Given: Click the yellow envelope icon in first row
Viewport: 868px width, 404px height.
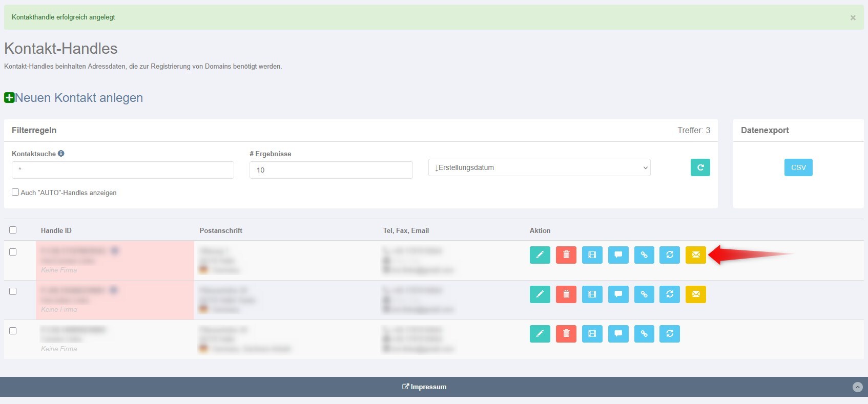Looking at the screenshot, I should click(695, 255).
